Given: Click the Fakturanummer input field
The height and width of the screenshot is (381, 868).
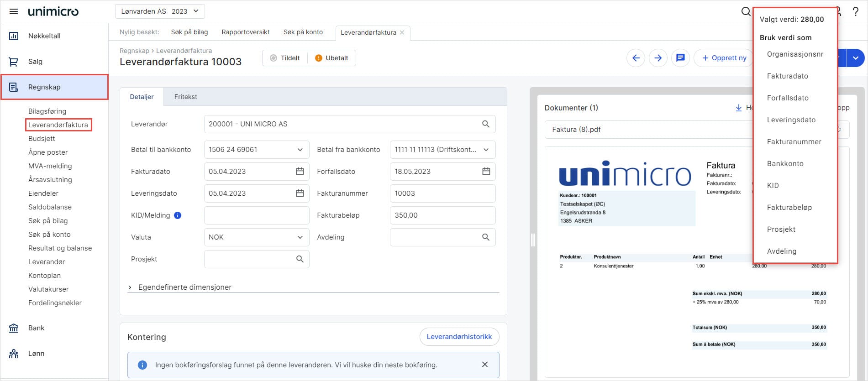Looking at the screenshot, I should [442, 193].
